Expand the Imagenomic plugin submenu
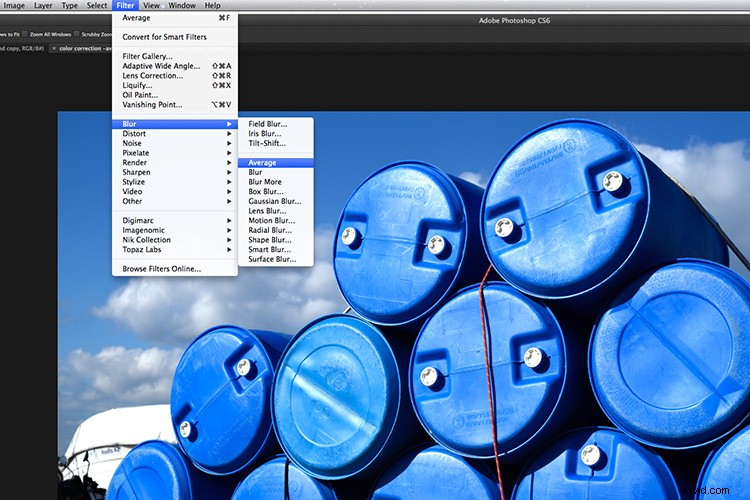This screenshot has height=500, width=750. pos(175,230)
